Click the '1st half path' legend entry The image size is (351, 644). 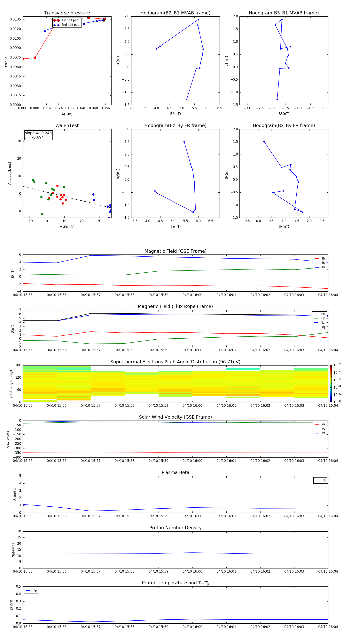click(66, 20)
